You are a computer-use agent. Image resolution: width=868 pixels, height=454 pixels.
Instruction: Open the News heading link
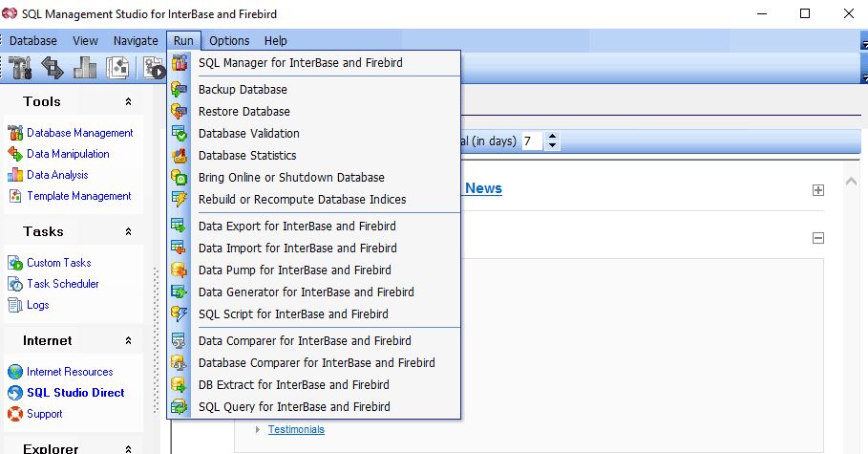click(483, 188)
